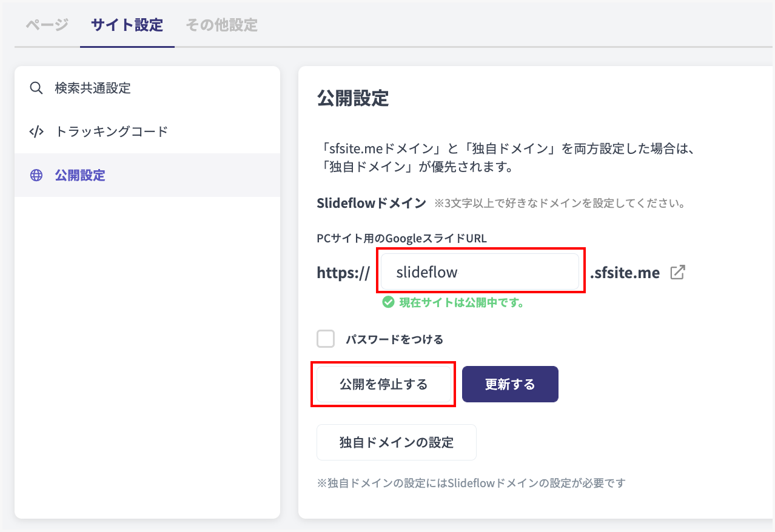The width and height of the screenshot is (775, 532).
Task: Click the code brackets icon for トラッキングコード
Action: point(36,131)
